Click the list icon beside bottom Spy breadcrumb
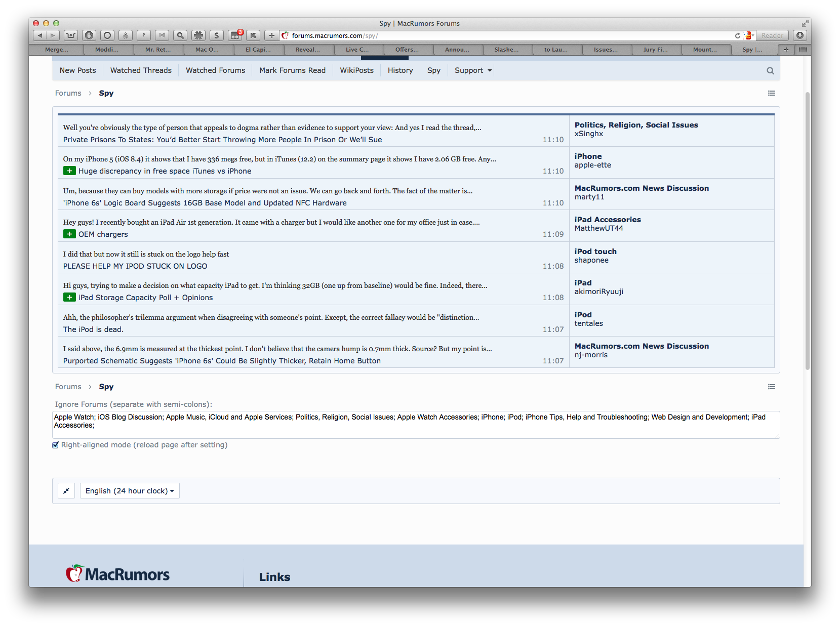The image size is (840, 627). [x=772, y=387]
